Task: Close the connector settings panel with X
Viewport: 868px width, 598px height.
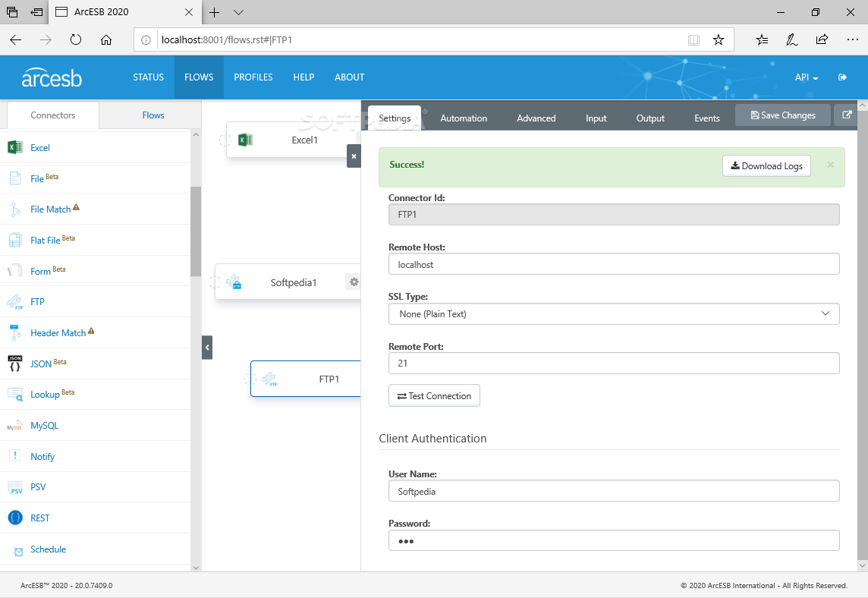Action: pyautogui.click(x=354, y=156)
